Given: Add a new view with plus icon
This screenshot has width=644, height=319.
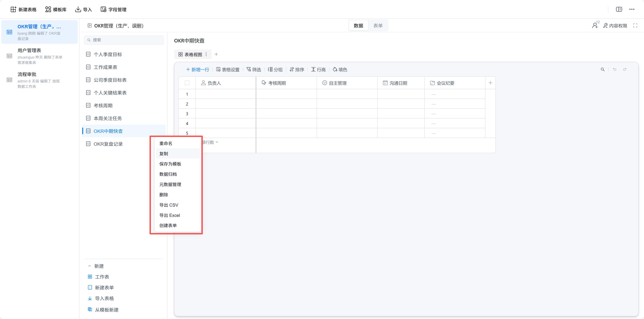Looking at the screenshot, I should click(216, 54).
